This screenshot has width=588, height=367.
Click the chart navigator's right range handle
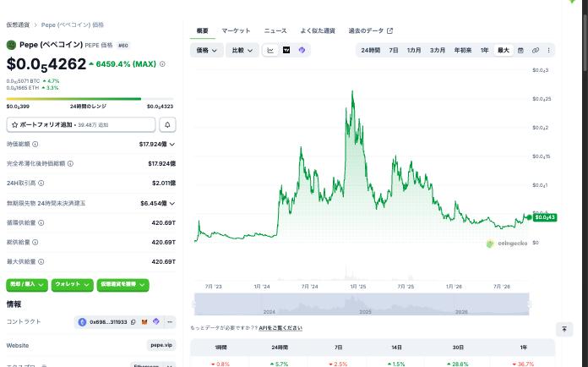529,304
